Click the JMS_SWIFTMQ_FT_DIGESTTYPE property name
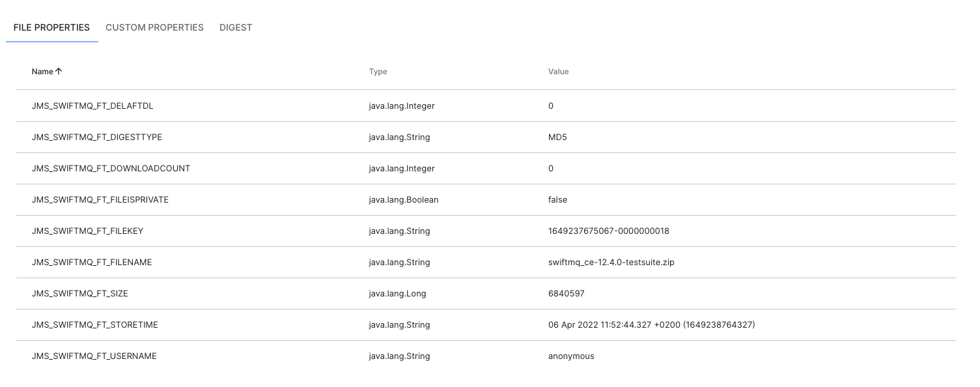Viewport: 980px width, 387px height. pos(96,137)
